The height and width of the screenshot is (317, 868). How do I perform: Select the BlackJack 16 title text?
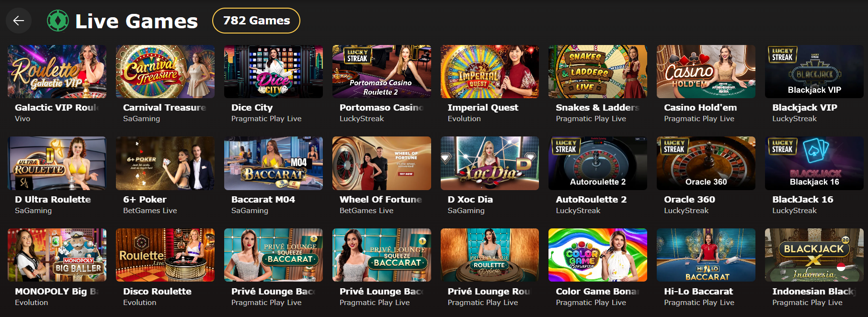tap(803, 200)
